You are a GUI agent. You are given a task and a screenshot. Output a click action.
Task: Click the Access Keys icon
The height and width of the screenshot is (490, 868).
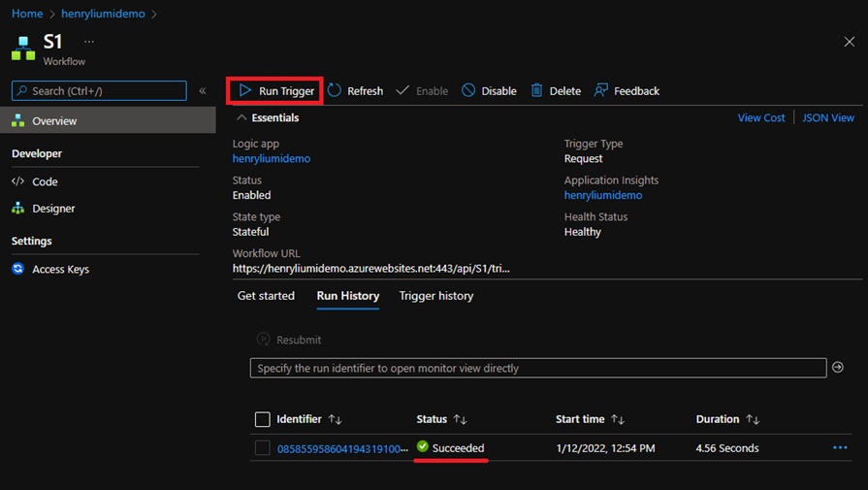coord(17,269)
